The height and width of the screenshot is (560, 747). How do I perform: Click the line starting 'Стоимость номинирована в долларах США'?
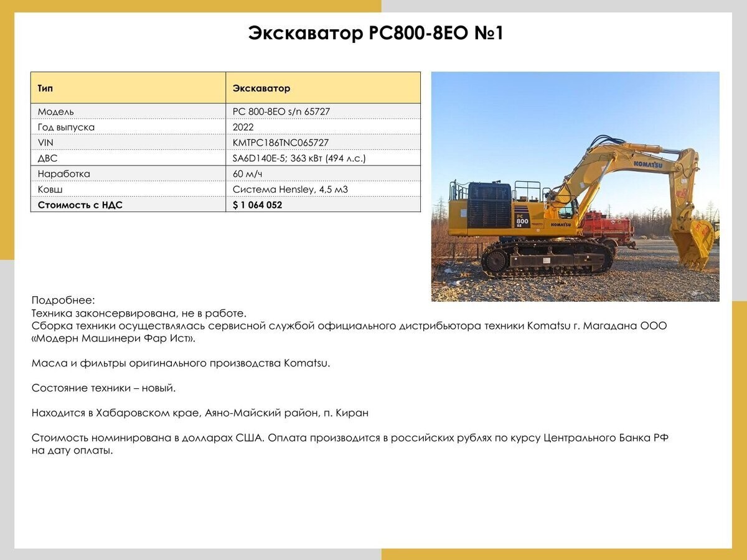click(x=350, y=437)
